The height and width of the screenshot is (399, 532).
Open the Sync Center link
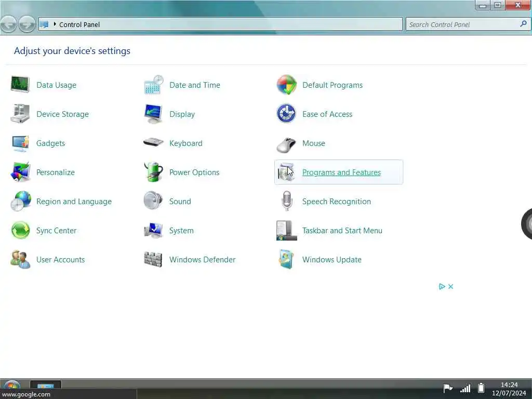(x=56, y=231)
